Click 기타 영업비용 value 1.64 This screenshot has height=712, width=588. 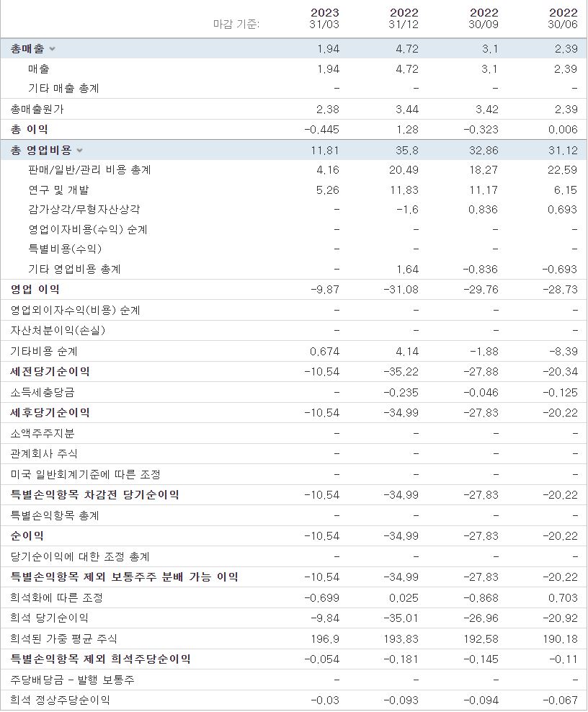tap(407, 270)
